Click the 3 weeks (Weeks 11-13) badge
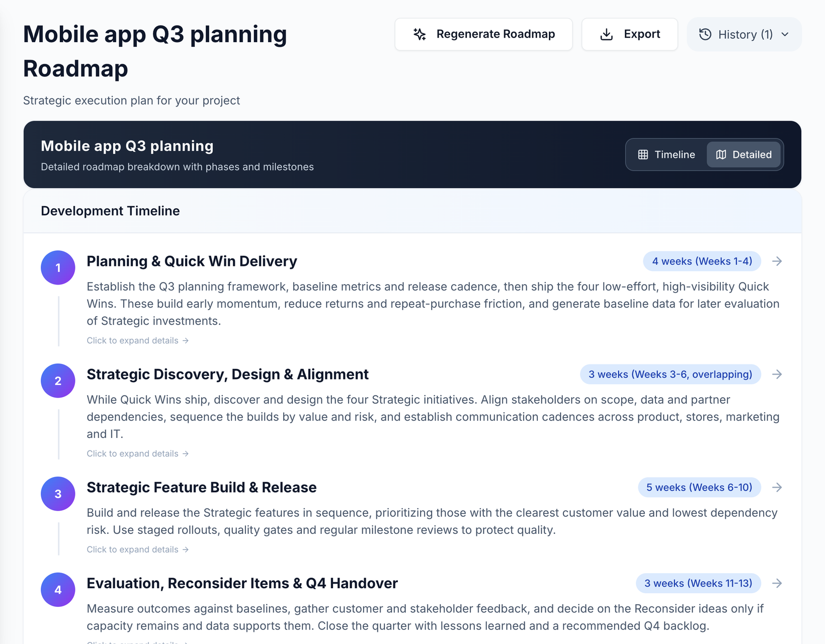 [x=698, y=583]
